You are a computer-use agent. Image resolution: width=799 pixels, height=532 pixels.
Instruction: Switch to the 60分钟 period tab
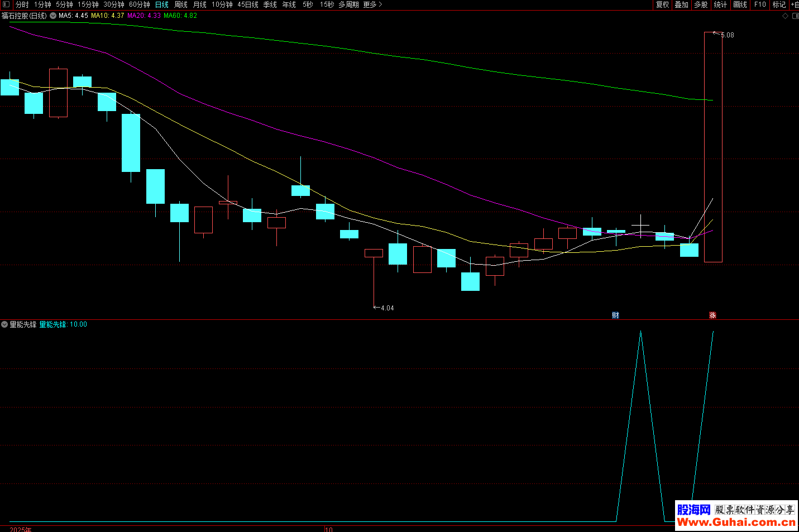tap(140, 4)
